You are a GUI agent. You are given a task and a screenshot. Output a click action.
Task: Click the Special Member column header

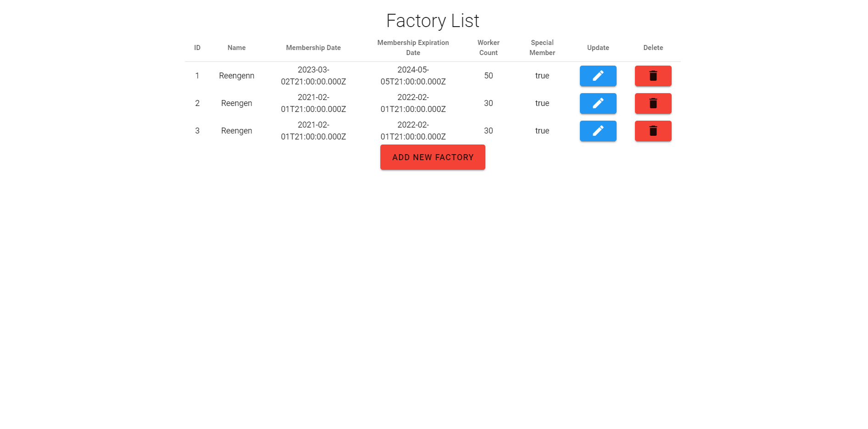(x=542, y=47)
